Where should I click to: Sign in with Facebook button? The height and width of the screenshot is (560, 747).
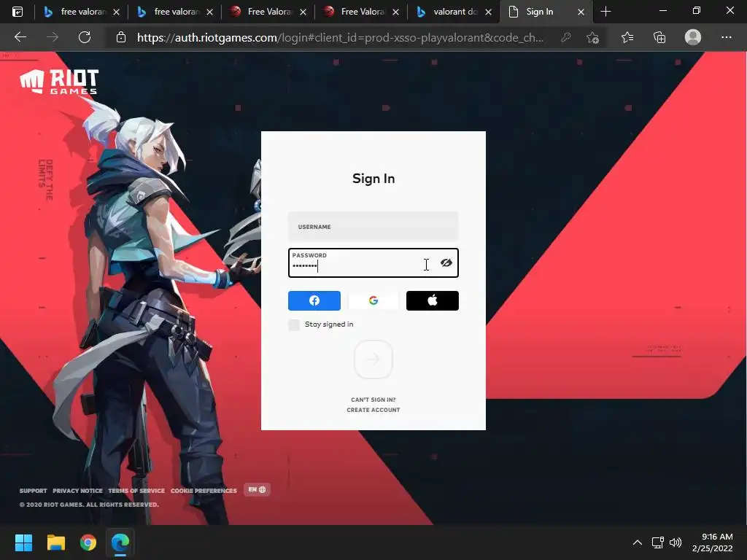314,300
